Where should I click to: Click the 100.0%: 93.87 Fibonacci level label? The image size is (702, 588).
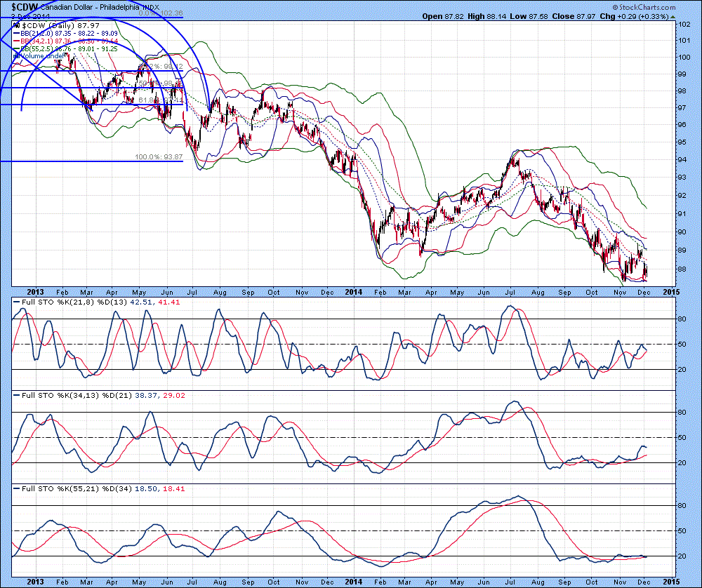(159, 156)
